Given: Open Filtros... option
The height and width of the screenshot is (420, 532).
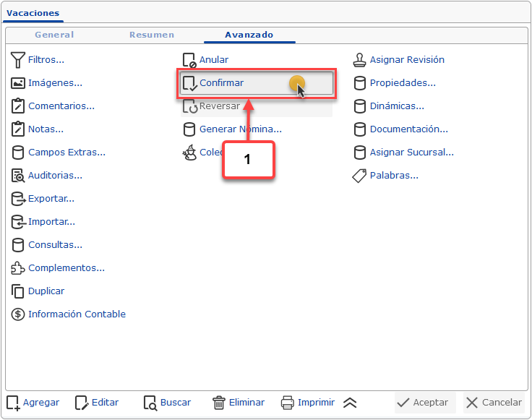Looking at the screenshot, I should (46, 60).
